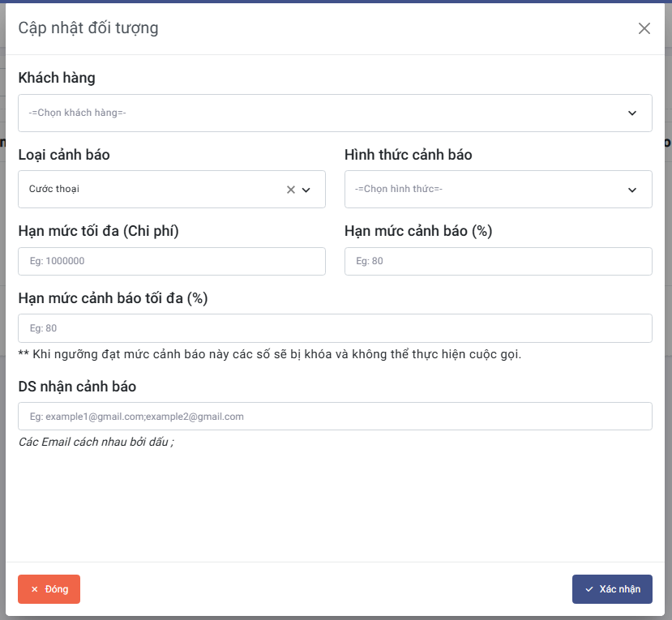672x620 pixels.
Task: Click the chevron arrow beside Cước thoại
Action: click(306, 190)
